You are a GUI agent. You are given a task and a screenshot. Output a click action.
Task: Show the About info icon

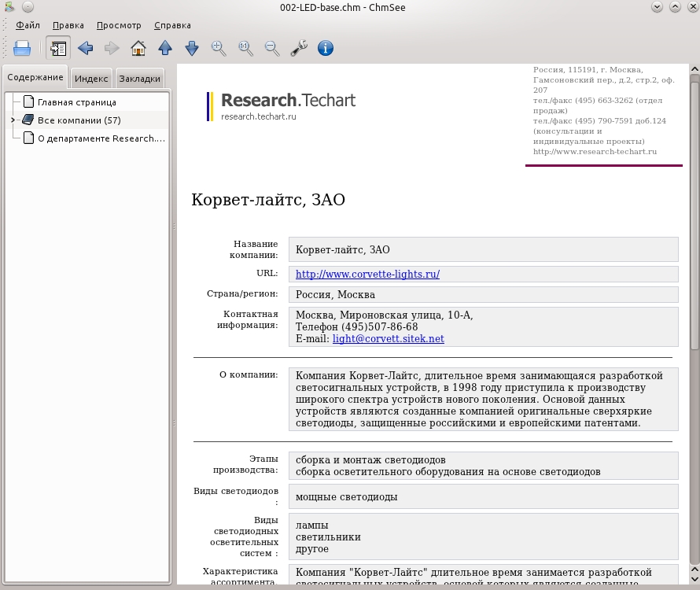click(x=326, y=48)
